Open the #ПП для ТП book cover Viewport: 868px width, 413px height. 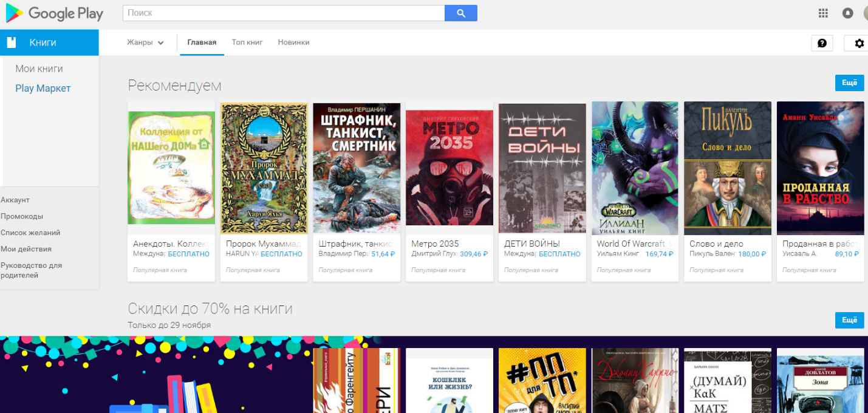pyautogui.click(x=542, y=381)
